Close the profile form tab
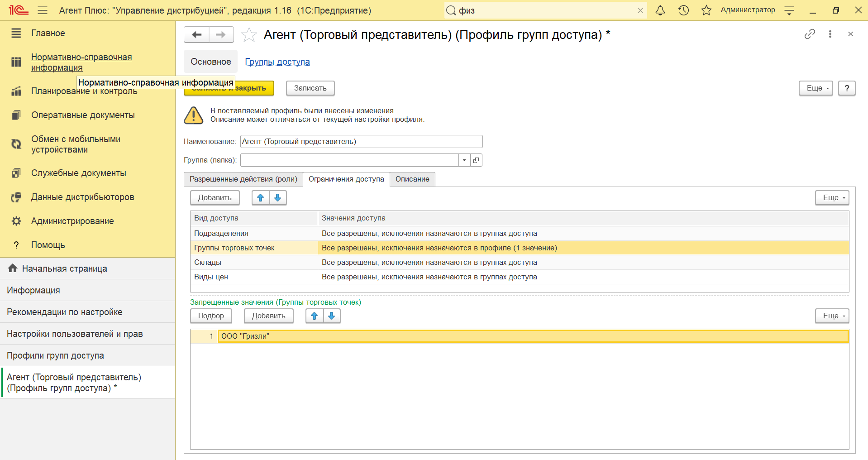 point(850,34)
